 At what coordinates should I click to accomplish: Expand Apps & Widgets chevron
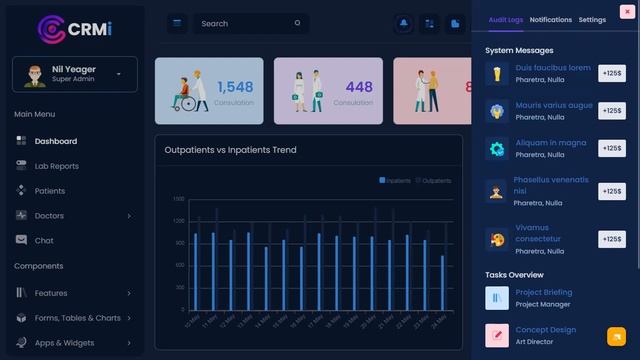129,343
